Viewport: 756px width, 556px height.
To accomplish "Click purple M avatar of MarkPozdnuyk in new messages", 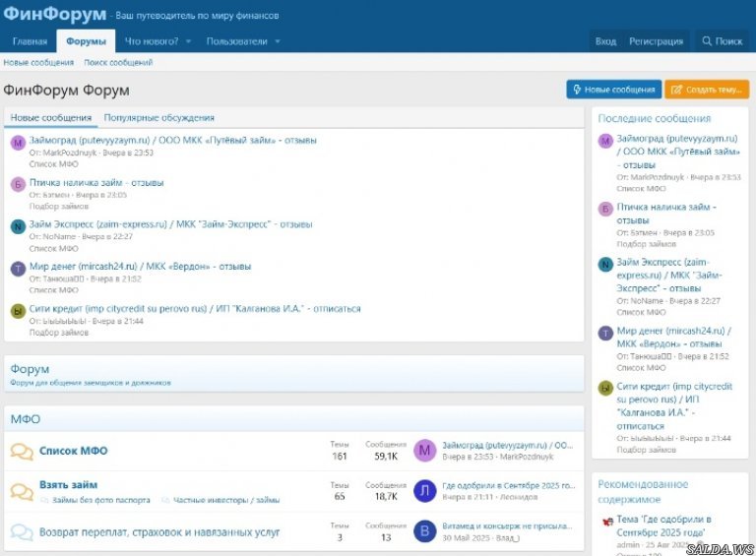I will click(18, 143).
